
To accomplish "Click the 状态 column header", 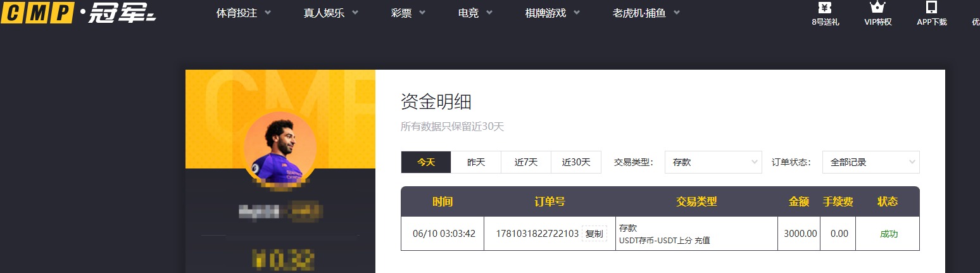I will (888, 201).
